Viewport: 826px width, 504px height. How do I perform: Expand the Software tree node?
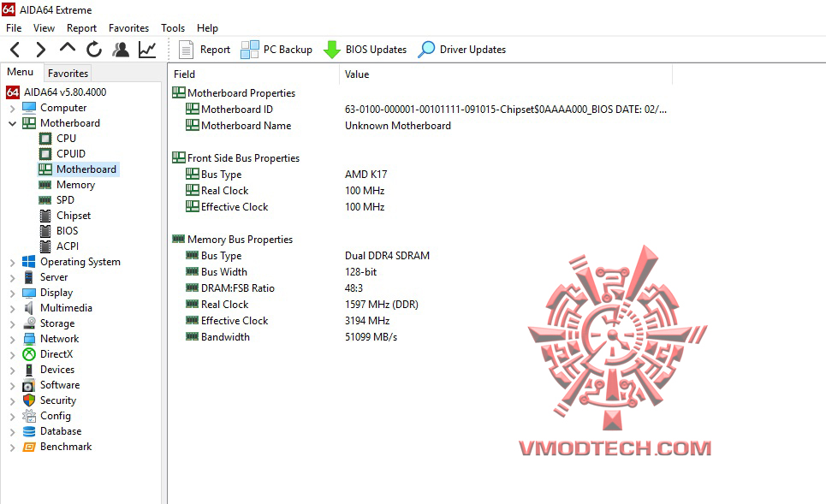tap(12, 386)
